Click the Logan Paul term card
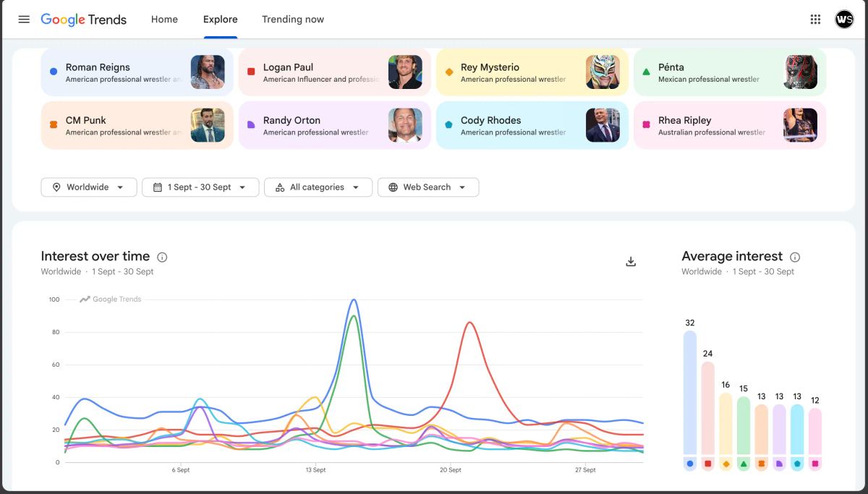Viewport: 868px width, 494px height. click(335, 72)
